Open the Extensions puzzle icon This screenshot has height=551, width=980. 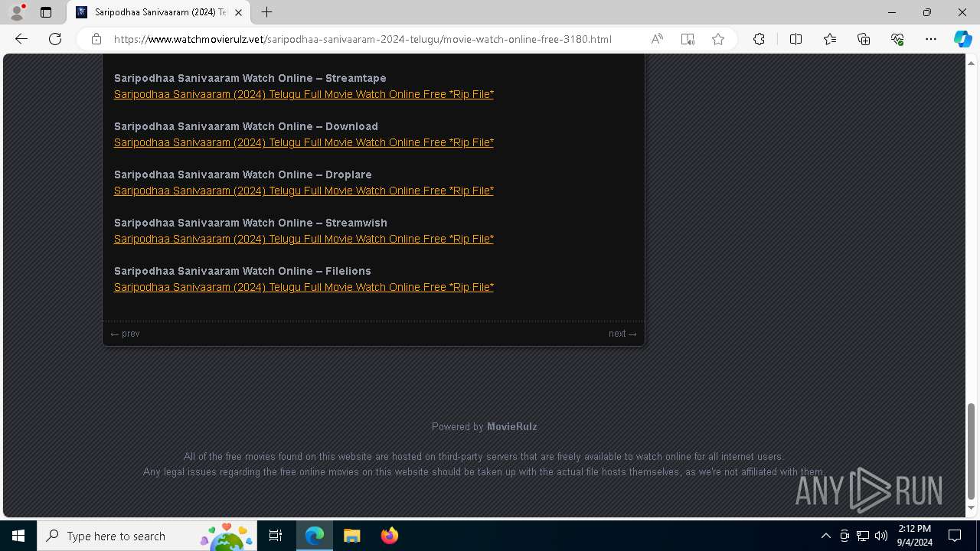coord(759,39)
